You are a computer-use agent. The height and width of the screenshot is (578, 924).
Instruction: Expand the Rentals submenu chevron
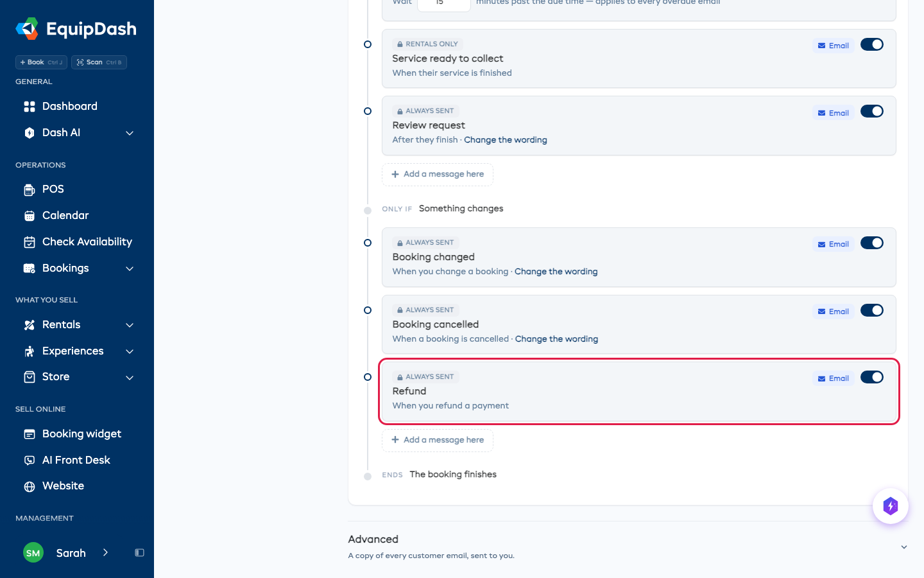[130, 325]
